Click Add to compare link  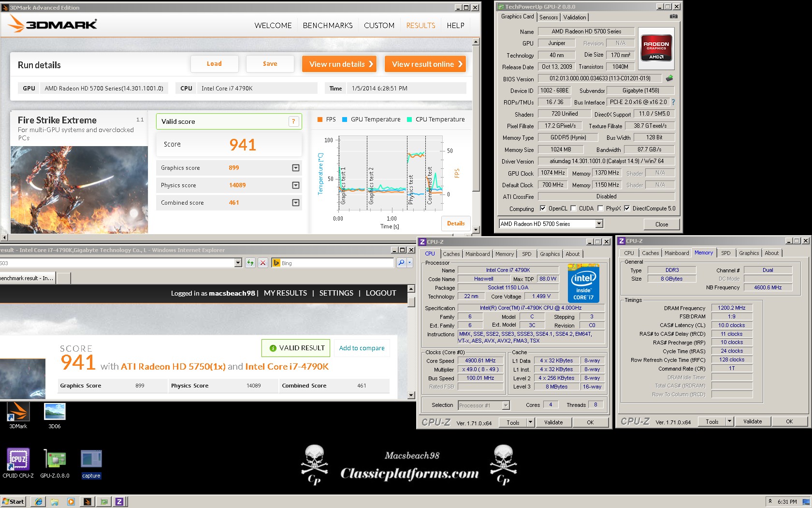point(362,348)
